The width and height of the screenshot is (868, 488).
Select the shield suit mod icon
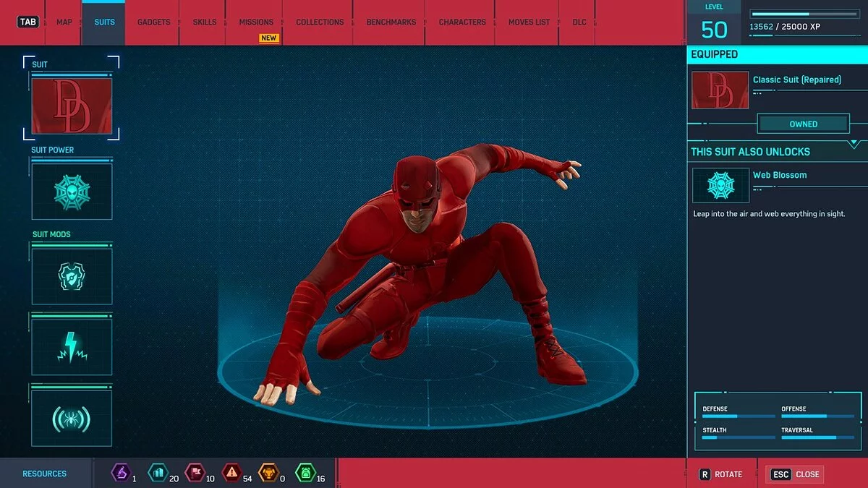pos(72,275)
